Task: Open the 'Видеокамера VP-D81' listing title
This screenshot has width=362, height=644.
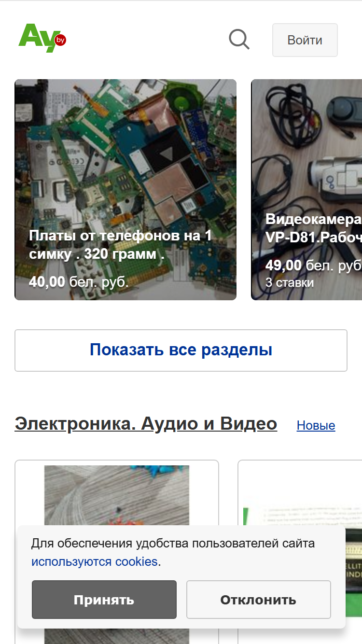Action: [x=314, y=228]
